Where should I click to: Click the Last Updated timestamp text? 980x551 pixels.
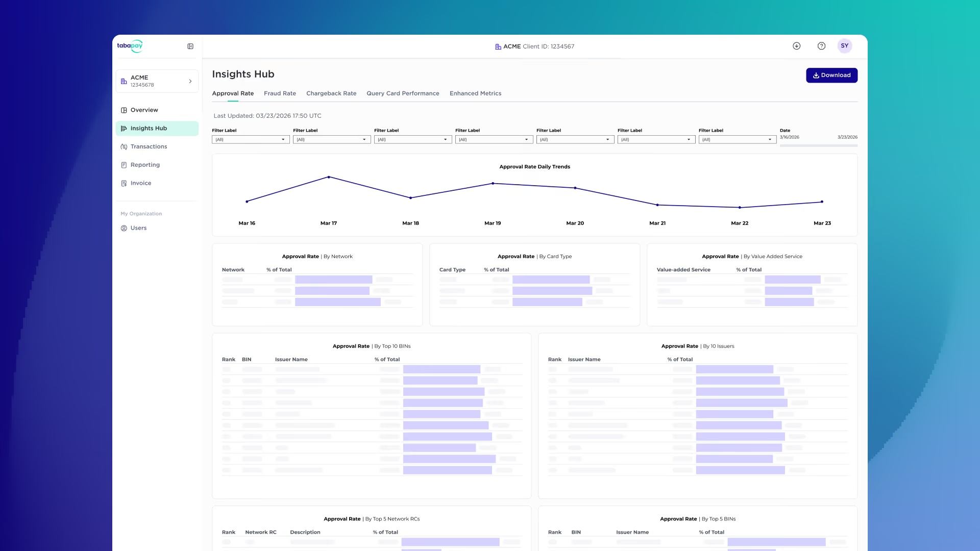267,116
